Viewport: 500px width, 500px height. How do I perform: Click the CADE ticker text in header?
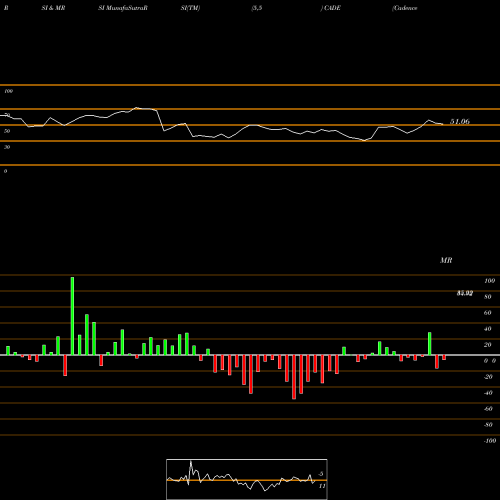click(x=332, y=8)
